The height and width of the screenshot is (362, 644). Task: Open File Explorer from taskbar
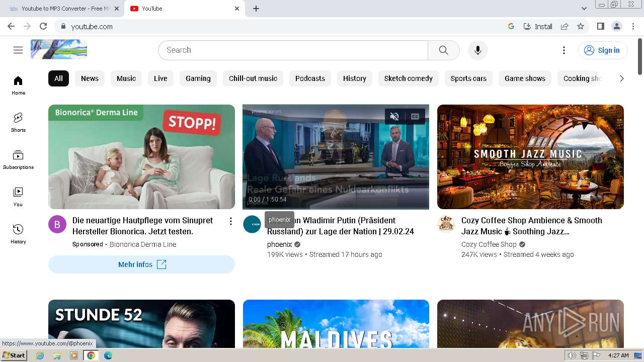57,355
